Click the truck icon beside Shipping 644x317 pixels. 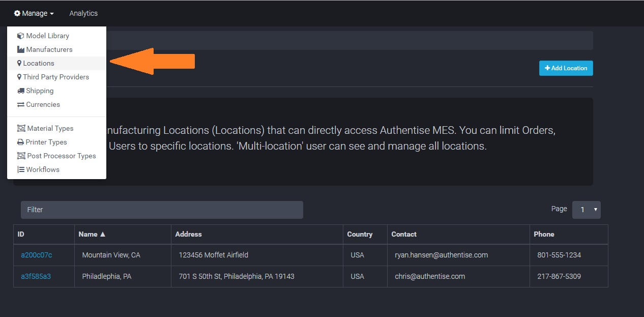(21, 91)
